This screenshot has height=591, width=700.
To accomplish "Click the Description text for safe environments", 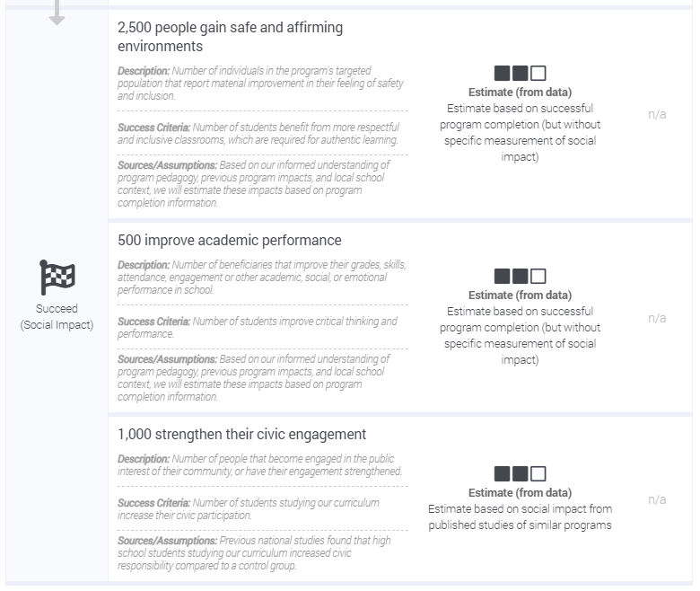I will coord(261,84).
